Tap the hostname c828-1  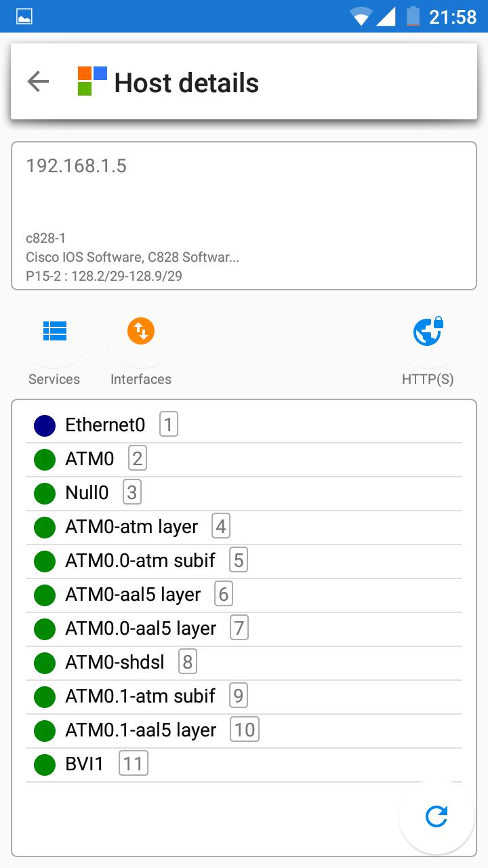(45, 238)
